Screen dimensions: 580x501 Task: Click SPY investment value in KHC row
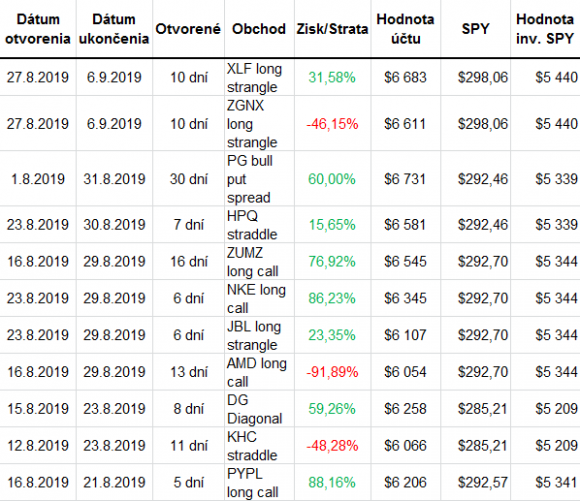click(556, 446)
